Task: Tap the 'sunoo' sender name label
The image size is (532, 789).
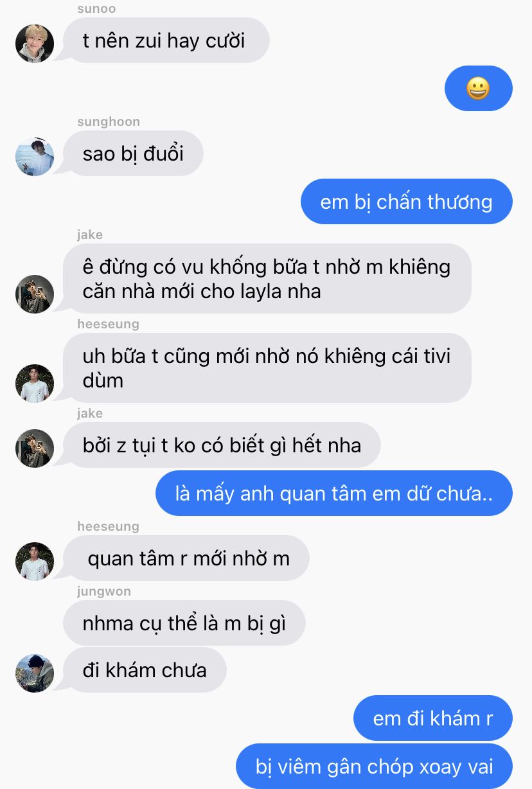Action: 96,9
